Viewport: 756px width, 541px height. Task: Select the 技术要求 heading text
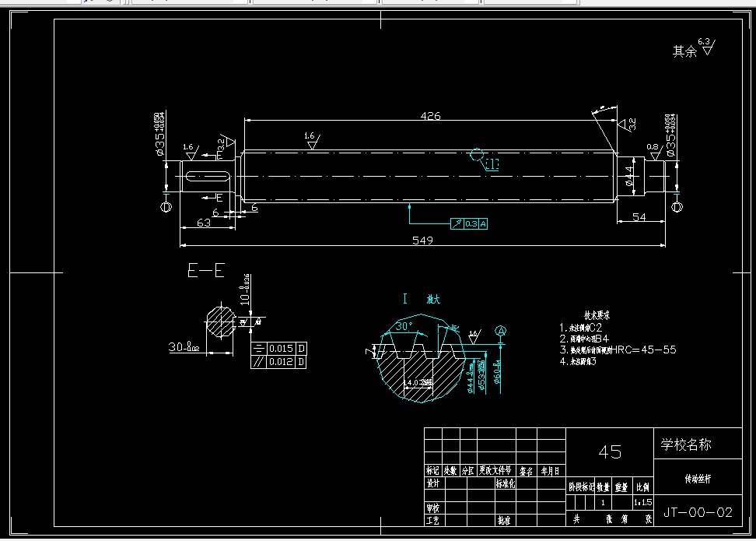pos(597,315)
